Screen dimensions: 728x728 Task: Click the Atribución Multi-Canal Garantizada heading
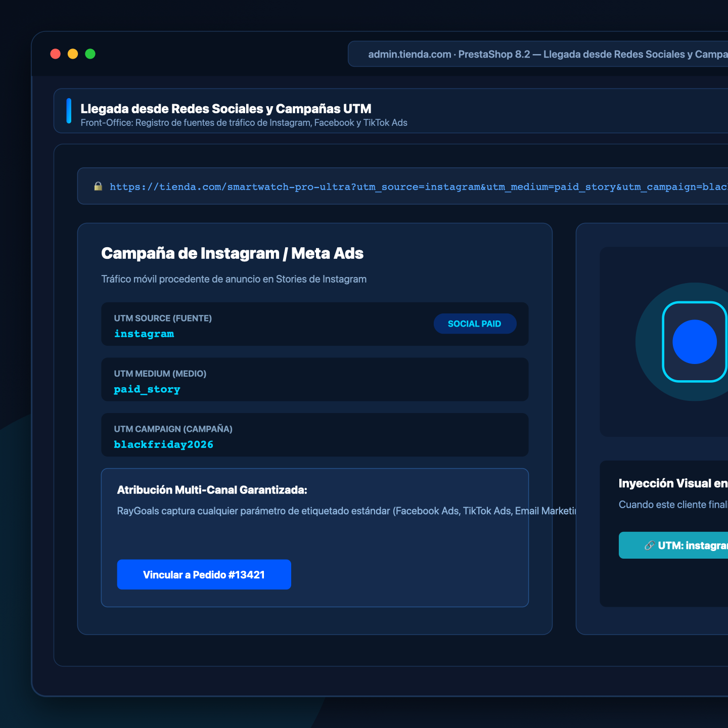click(212, 490)
